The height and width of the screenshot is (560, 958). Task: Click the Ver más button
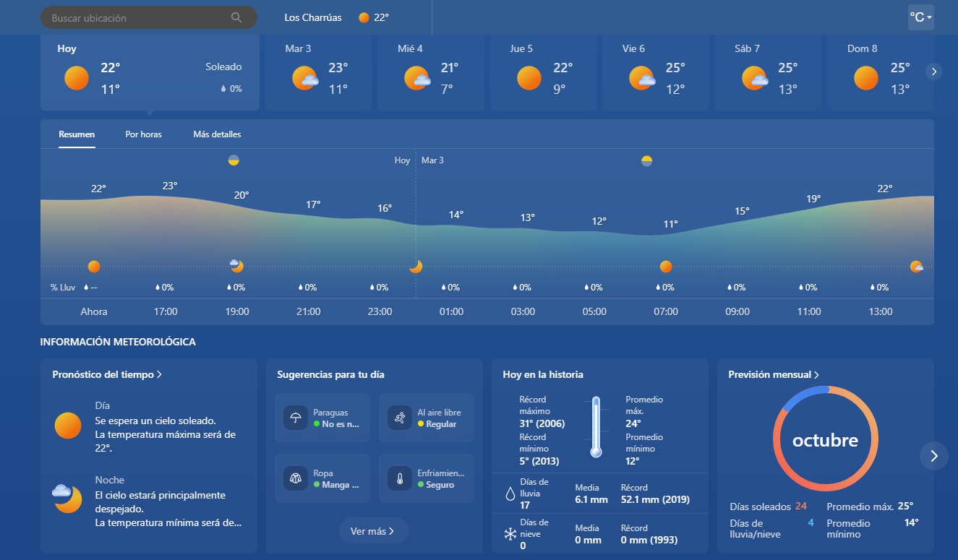point(373,531)
